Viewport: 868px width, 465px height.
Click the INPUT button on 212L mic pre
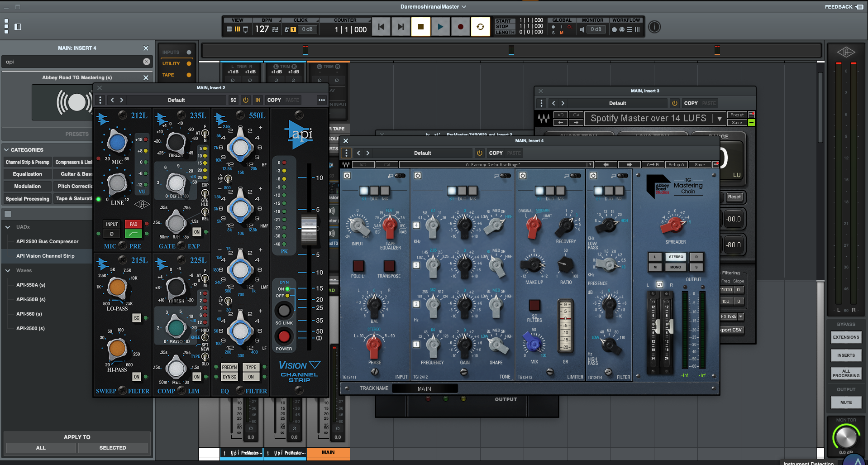pyautogui.click(x=112, y=224)
